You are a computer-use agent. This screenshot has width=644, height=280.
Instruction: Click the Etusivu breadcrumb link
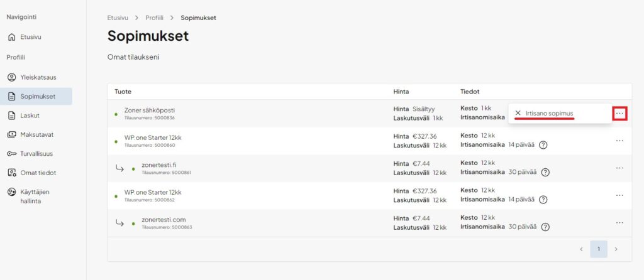pyautogui.click(x=118, y=18)
